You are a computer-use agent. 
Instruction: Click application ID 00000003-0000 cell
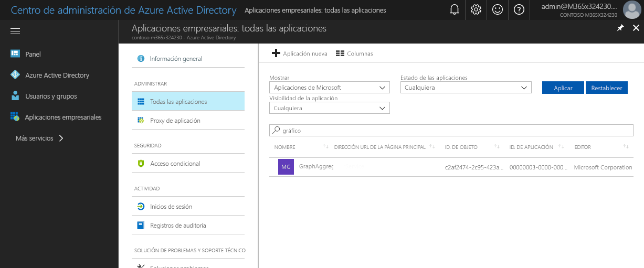point(539,167)
